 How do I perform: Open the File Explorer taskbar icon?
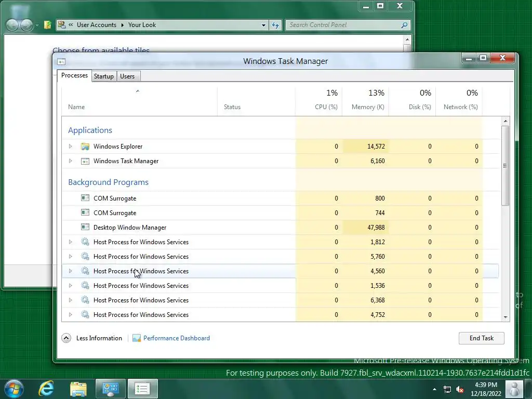[x=78, y=389]
